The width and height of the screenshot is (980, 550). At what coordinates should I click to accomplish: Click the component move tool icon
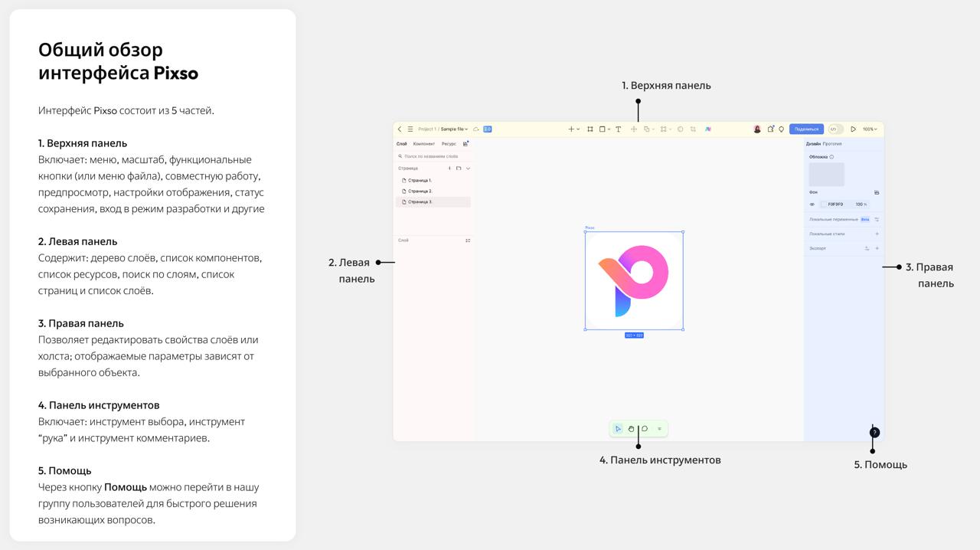click(x=634, y=129)
